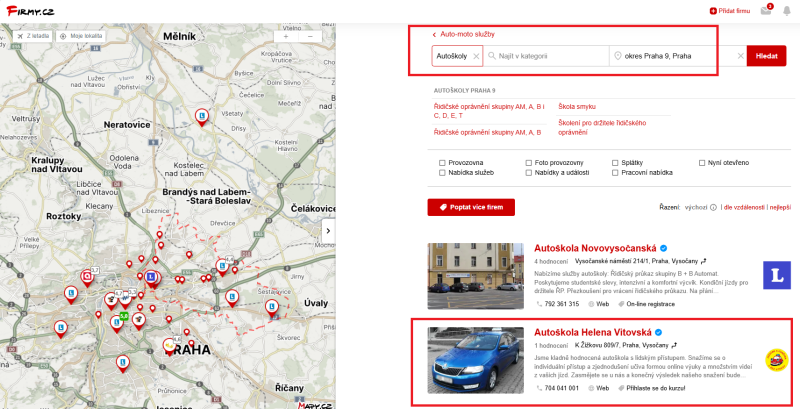Enable the Pracovní nabídka checkbox

click(x=615, y=173)
